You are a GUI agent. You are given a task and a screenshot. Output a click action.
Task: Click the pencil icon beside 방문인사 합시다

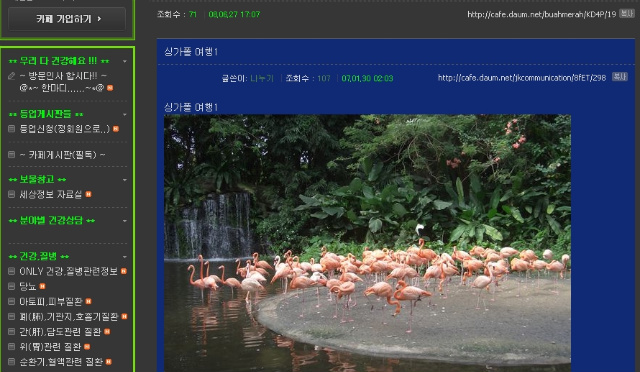[x=12, y=76]
